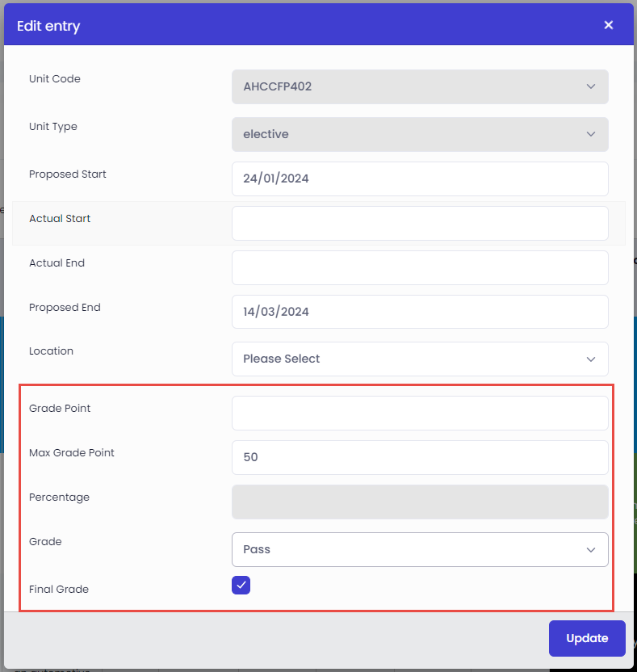Open the AHCCFP402 Unit Code dropdown

(420, 86)
